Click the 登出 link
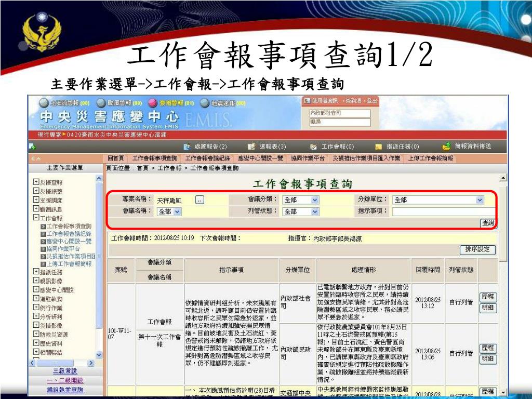 click(x=372, y=101)
